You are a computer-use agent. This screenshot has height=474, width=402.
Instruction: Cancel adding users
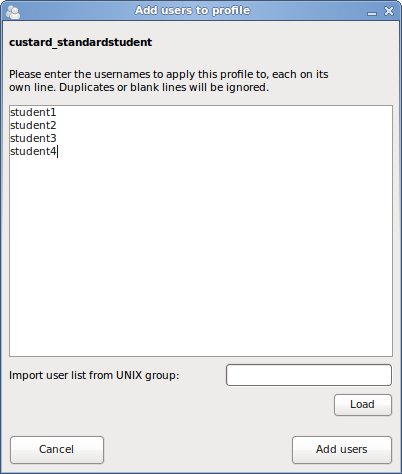tap(57, 450)
